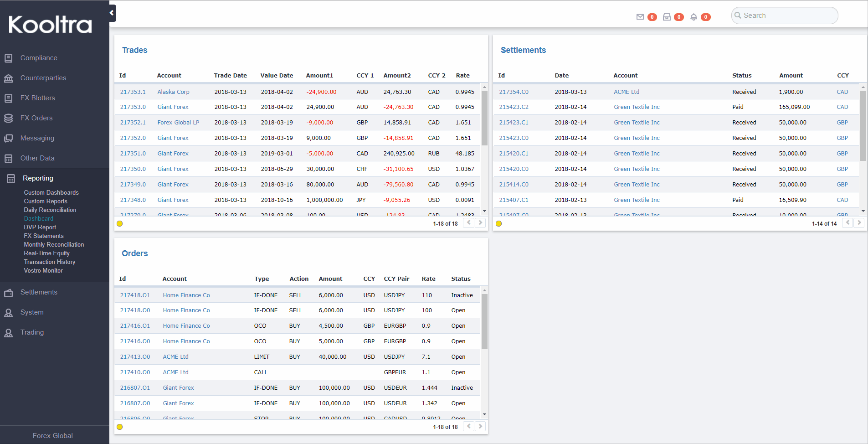Viewport: 868px width, 444px height.
Task: Click the Settlements wallet icon
Action: [8, 292]
